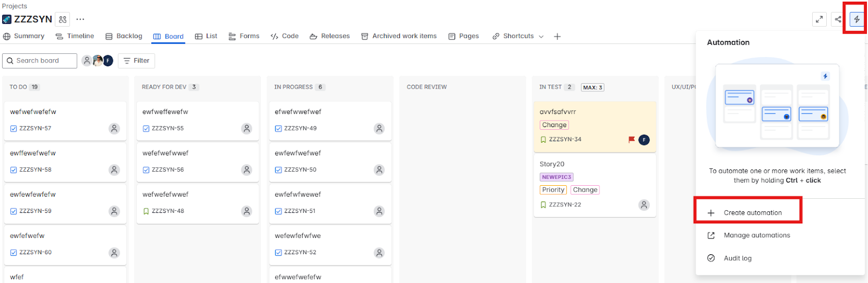The image size is (868, 283).
Task: Click the ZZZSYN project rocket icon
Action: [x=7, y=19]
